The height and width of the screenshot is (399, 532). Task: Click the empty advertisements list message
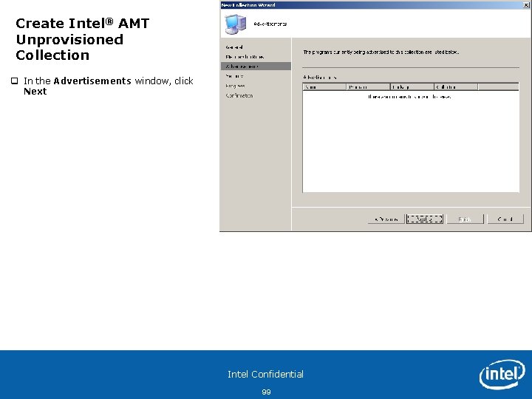[x=410, y=97]
